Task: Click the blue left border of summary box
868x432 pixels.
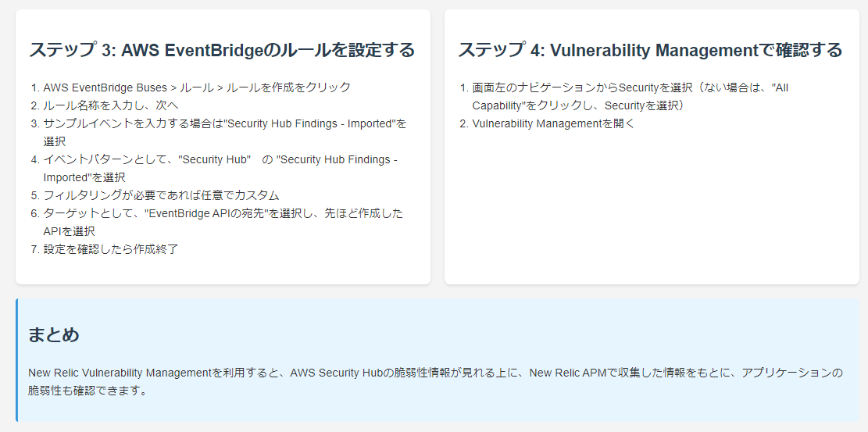Action: tap(16, 360)
